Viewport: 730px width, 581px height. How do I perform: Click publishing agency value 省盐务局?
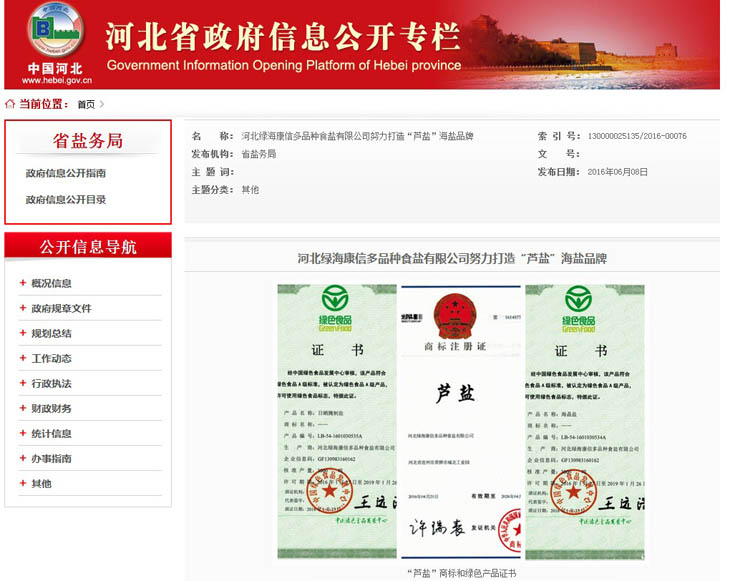258,154
